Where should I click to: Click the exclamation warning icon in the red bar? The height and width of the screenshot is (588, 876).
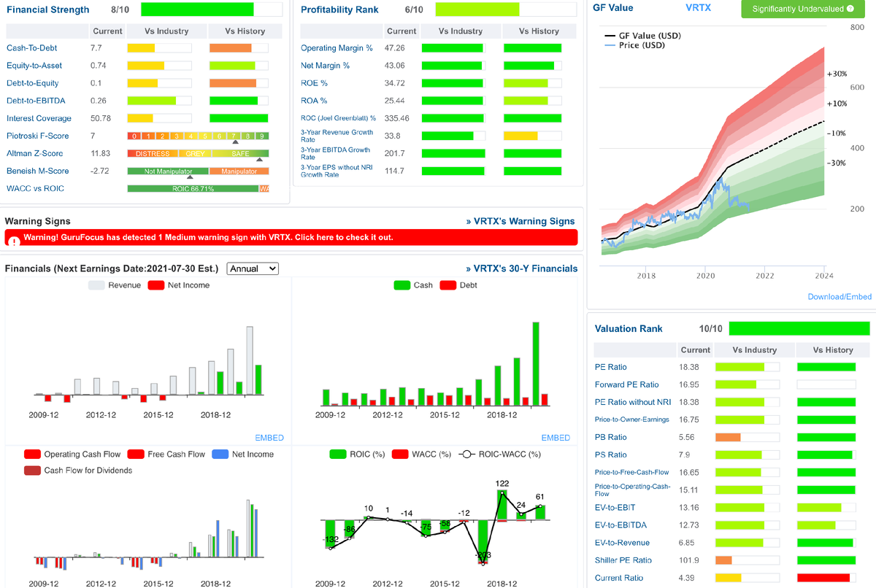13,241
